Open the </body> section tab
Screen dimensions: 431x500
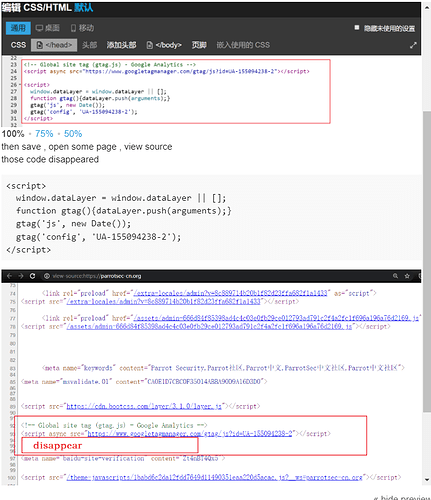(164, 45)
